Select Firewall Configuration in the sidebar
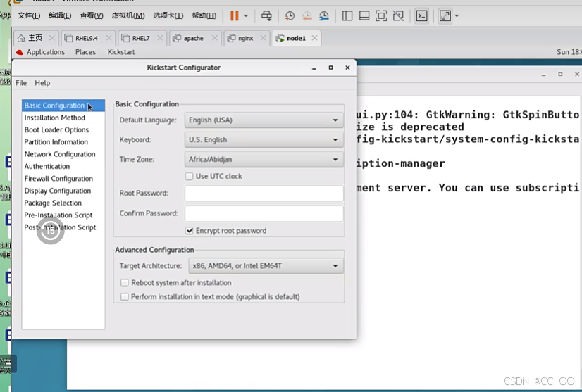 [63, 179]
